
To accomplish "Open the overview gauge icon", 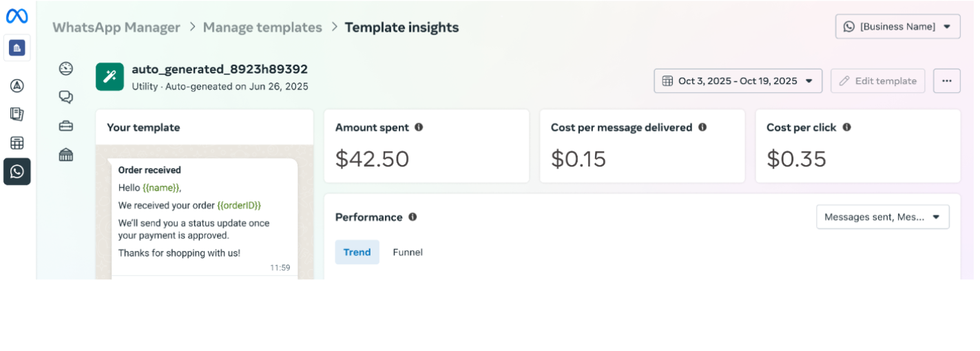I will click(66, 68).
